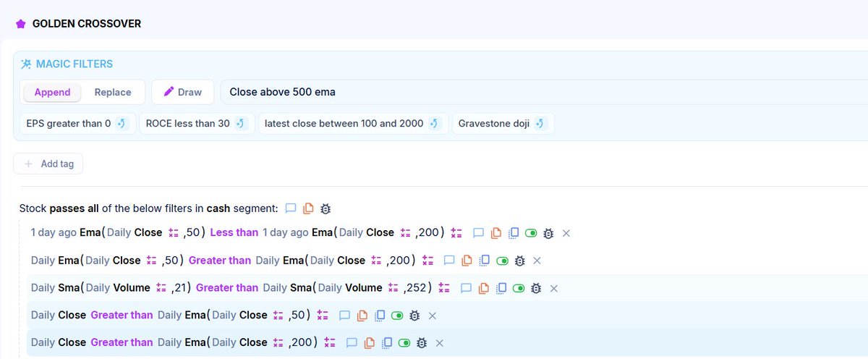Copy the Close Greater than Ema 200 row
The height and width of the screenshot is (359, 868).
[x=369, y=343]
